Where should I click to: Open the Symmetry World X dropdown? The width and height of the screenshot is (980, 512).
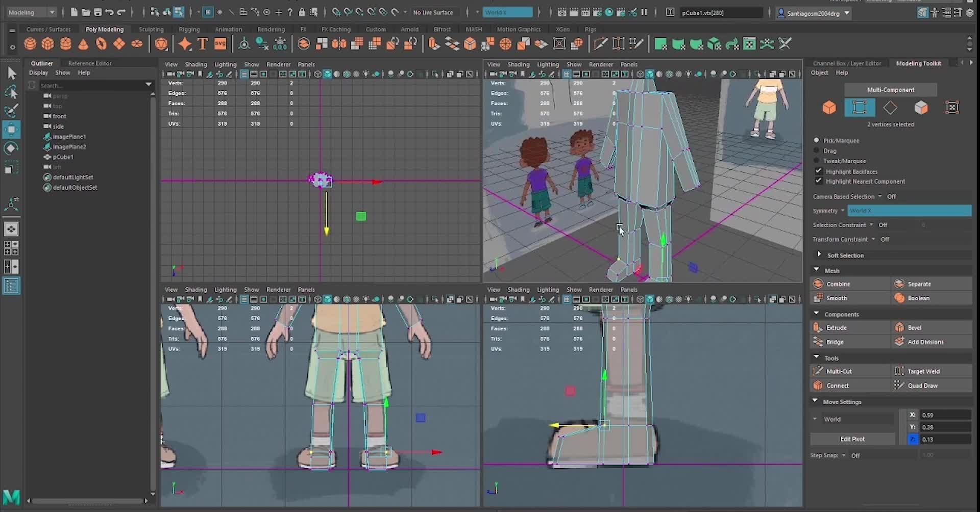909,211
